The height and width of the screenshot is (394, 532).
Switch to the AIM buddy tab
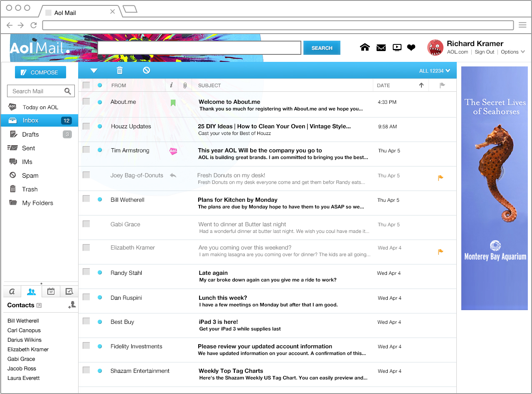12,291
